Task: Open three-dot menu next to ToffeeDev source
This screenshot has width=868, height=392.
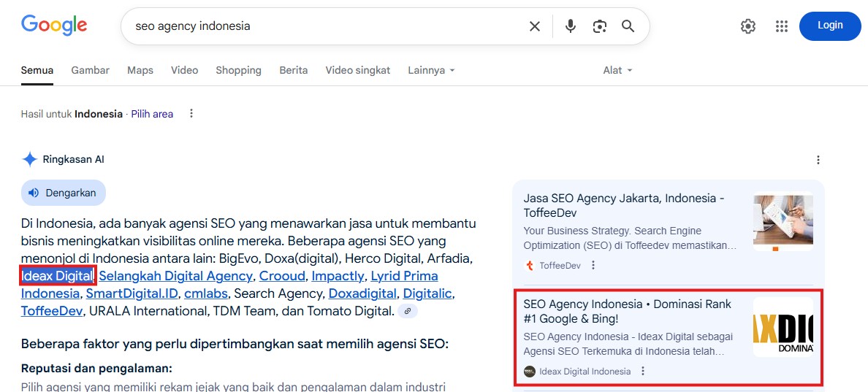Action: [x=593, y=266]
